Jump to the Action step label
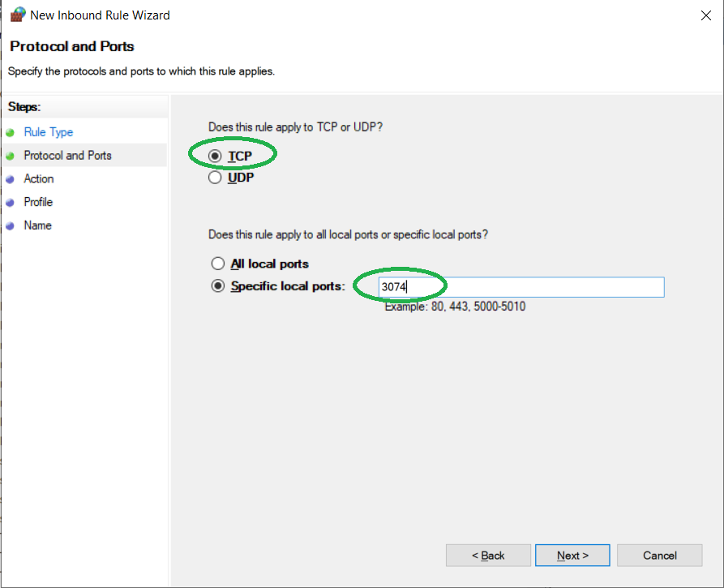Viewport: 724px width, 588px height. (x=39, y=179)
